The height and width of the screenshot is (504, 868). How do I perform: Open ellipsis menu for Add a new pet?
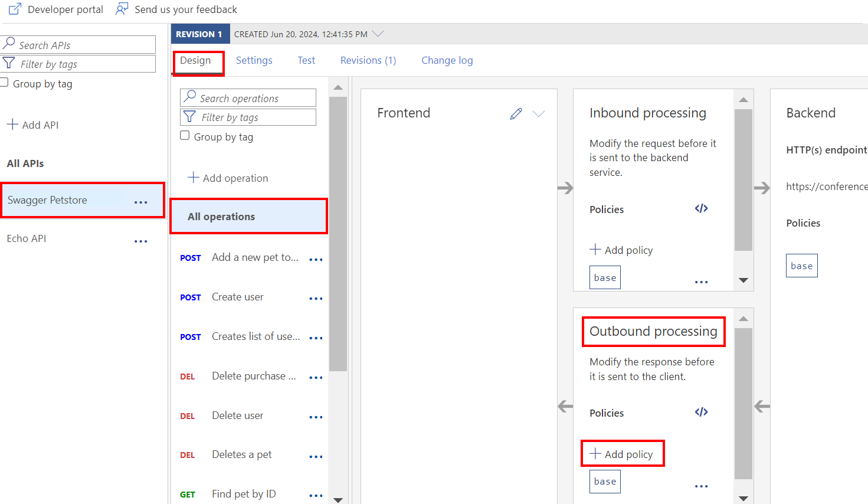pos(316,260)
